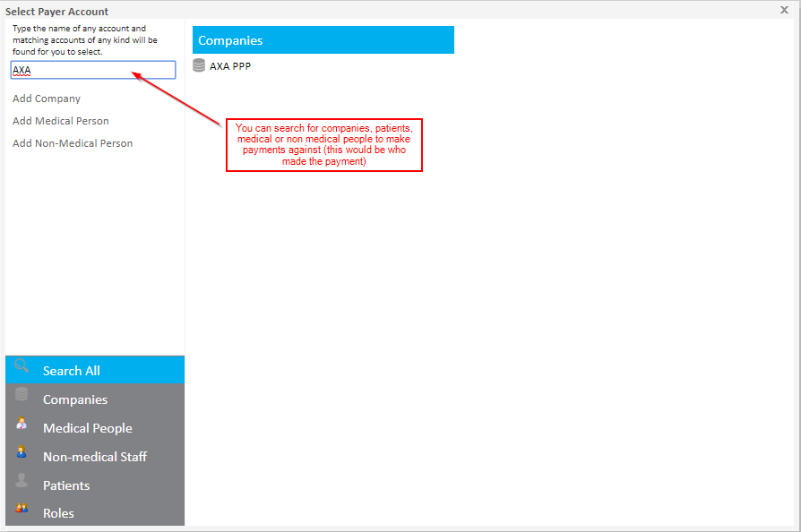801x532 pixels.
Task: Open the Companies category label in sidebar
Action: tap(75, 399)
